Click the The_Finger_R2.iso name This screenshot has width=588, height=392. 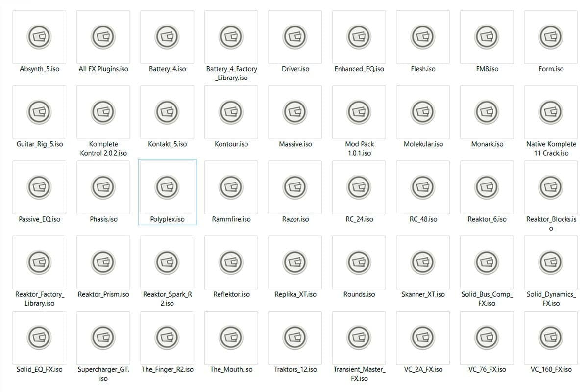point(168,369)
